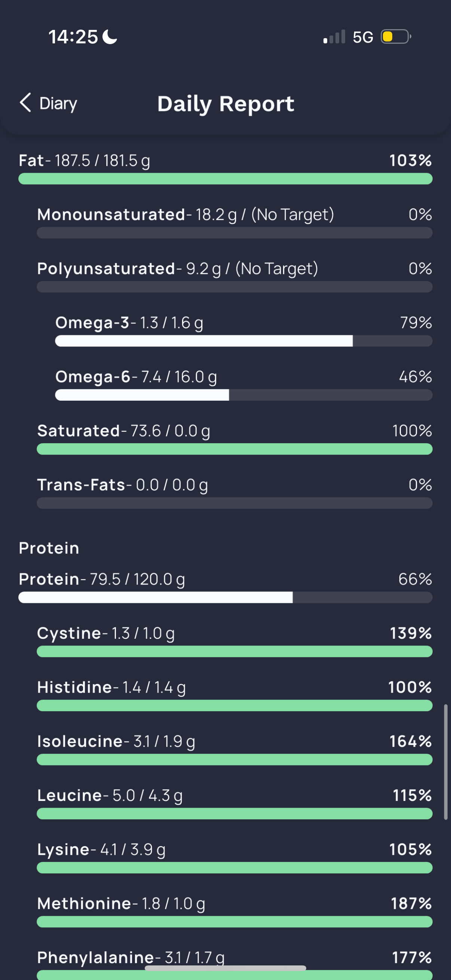Open the Fat nutrient row
Viewport: 451px width, 980px height.
(x=85, y=161)
